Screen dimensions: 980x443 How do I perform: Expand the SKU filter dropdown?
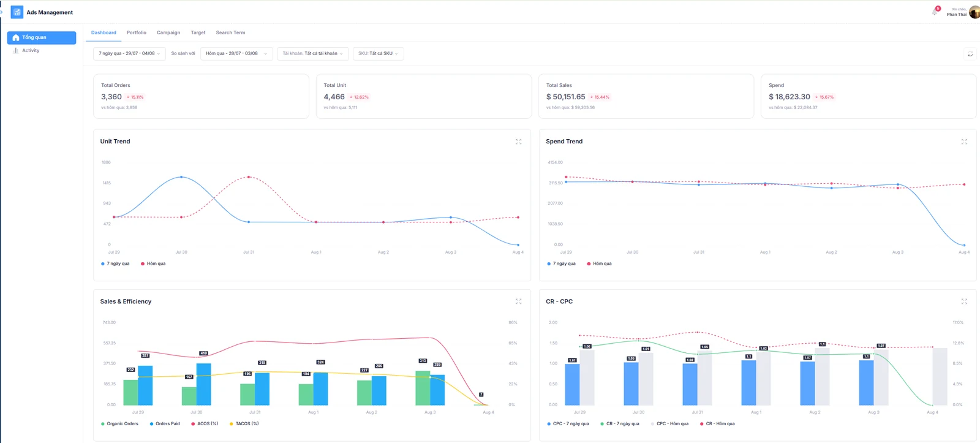point(378,53)
